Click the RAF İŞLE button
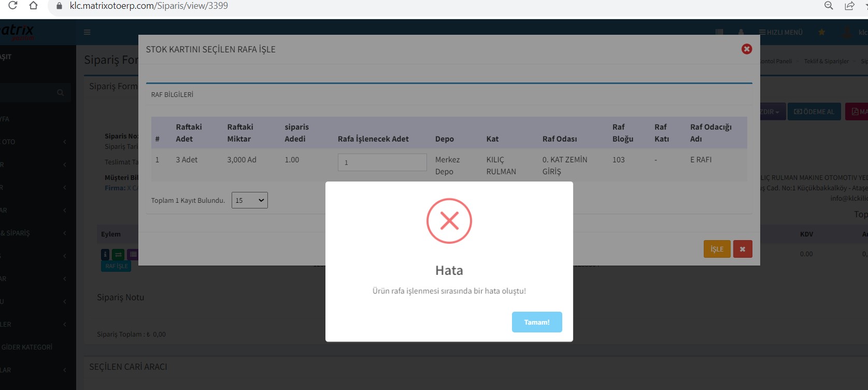The image size is (868, 390). coord(116,266)
